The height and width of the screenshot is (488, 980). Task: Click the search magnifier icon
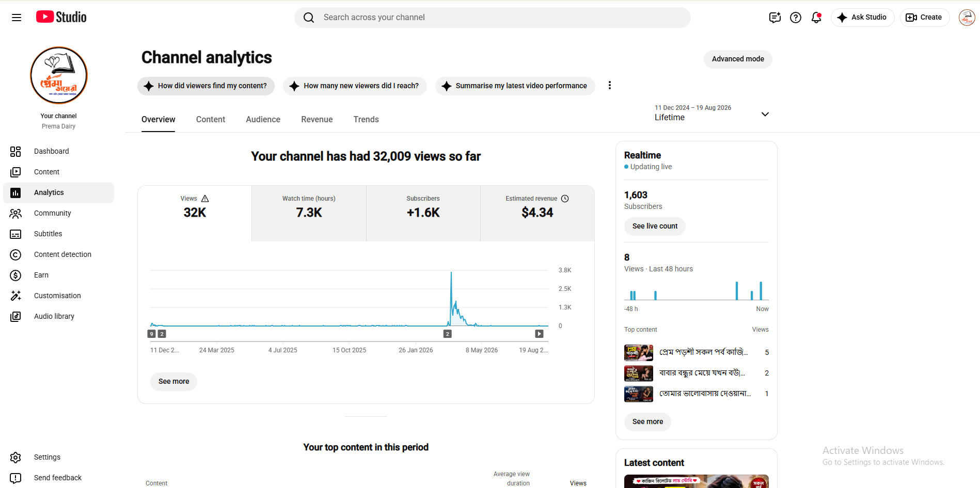pyautogui.click(x=309, y=18)
